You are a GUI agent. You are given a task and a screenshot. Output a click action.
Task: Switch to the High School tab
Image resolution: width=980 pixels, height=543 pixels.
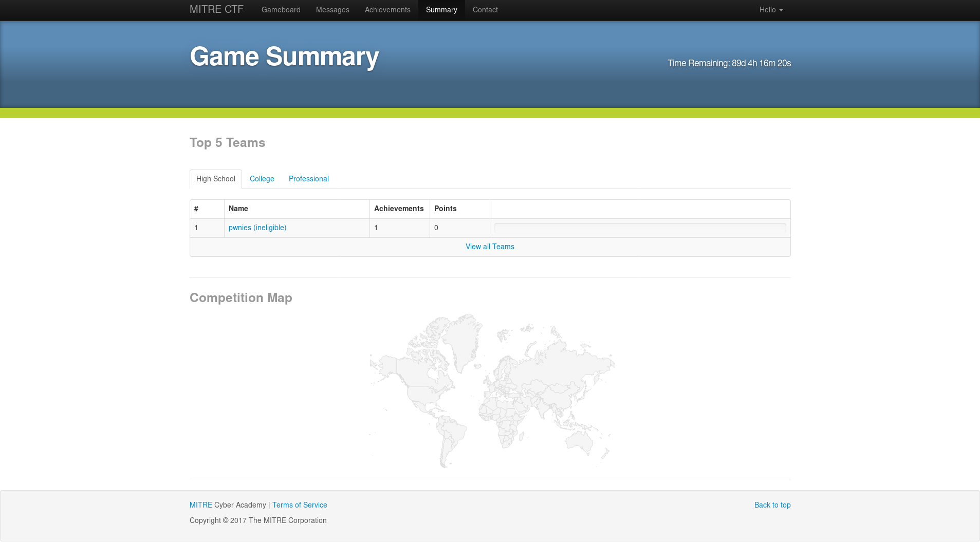(x=216, y=179)
